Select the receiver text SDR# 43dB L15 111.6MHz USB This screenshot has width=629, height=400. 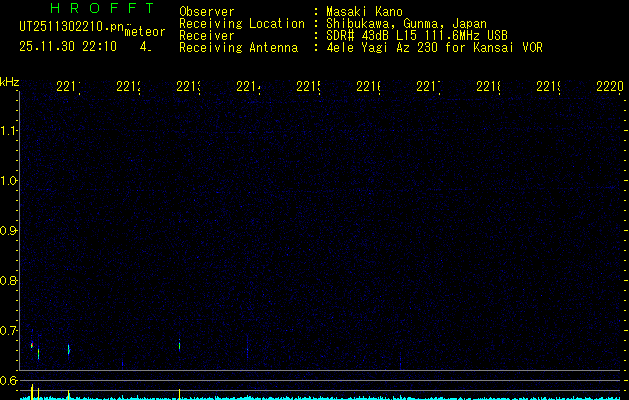(417, 36)
